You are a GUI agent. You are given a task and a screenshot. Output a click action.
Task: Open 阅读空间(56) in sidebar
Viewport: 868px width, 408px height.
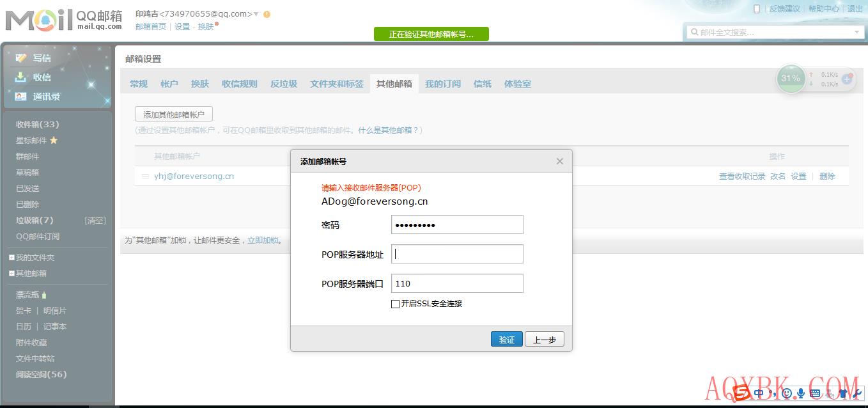coord(41,375)
